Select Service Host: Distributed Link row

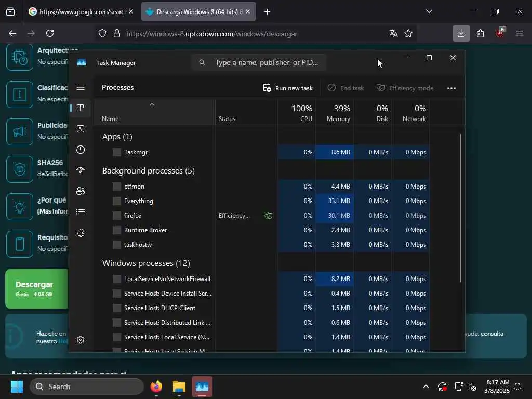[261, 323]
